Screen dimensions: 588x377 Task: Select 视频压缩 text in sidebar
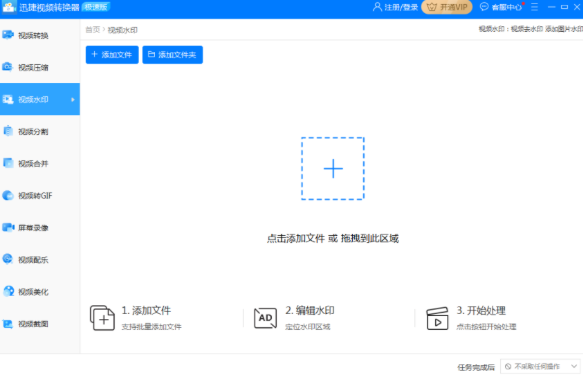pos(33,68)
